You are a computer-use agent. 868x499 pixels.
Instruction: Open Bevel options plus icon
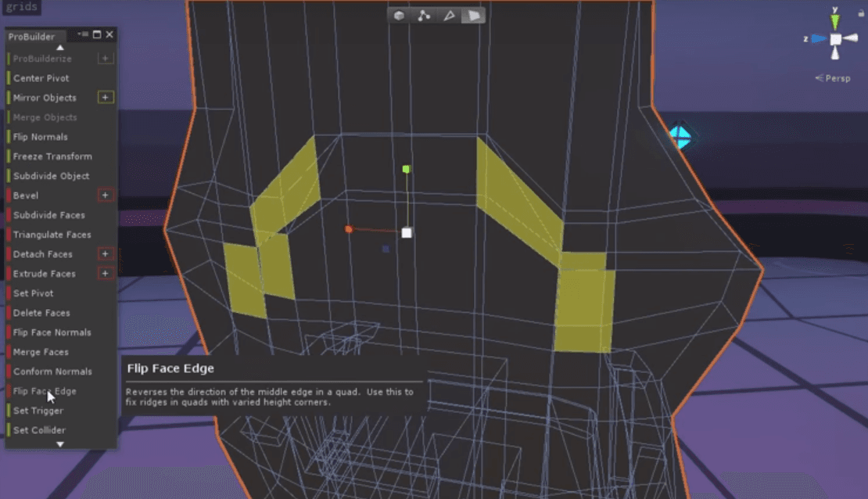[x=106, y=195]
